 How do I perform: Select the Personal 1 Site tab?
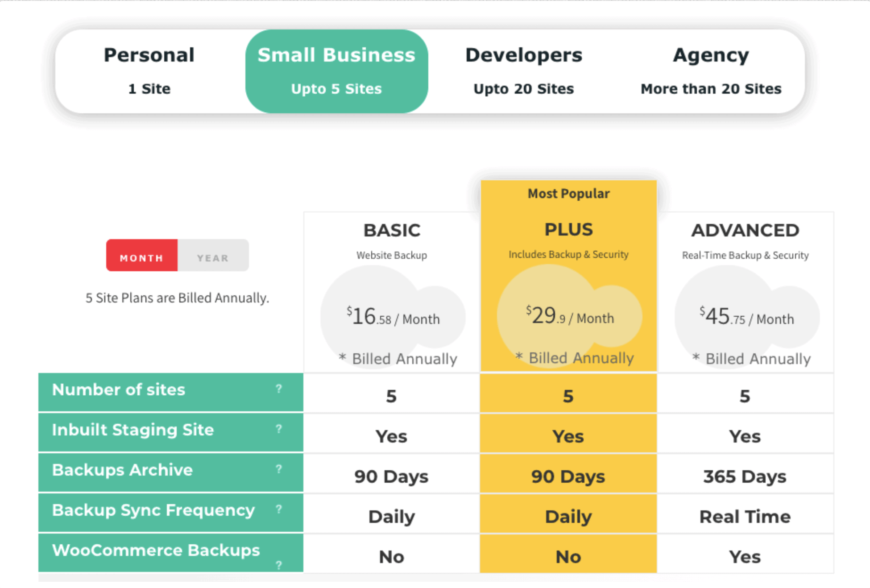(x=149, y=70)
